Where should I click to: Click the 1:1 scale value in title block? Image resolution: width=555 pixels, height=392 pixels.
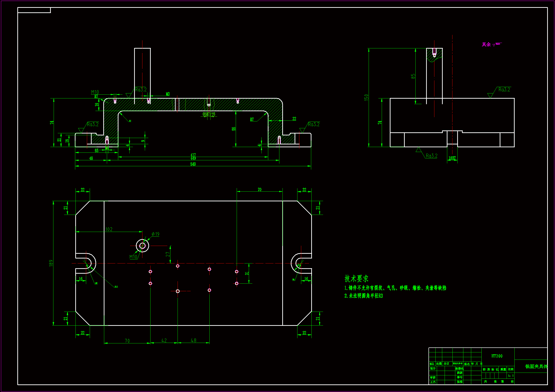point(511,376)
